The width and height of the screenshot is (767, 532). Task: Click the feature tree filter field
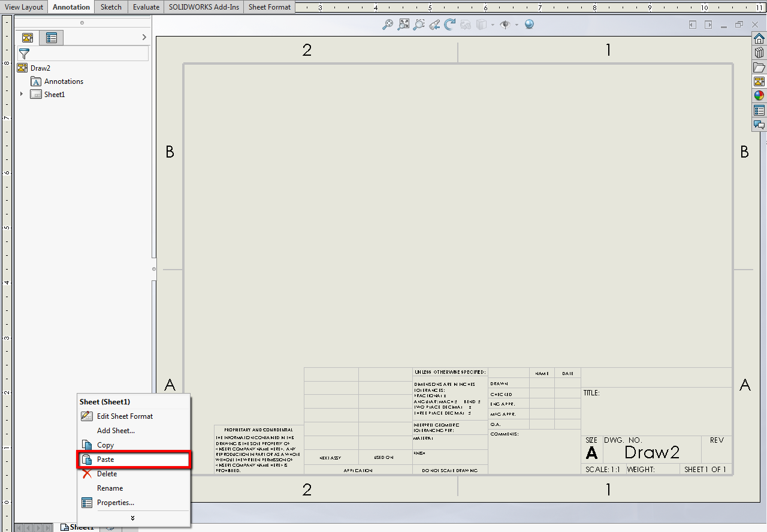[83, 53]
